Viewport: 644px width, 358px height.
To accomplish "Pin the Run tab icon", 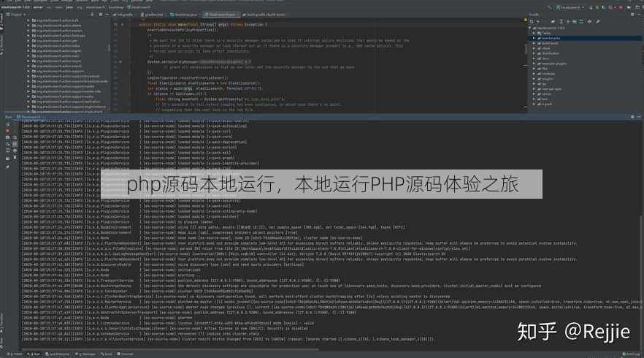I will 7,167.
